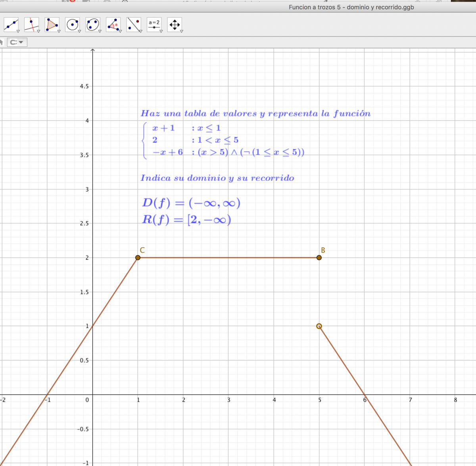Select the Perpendicular Line tool

click(x=31, y=25)
